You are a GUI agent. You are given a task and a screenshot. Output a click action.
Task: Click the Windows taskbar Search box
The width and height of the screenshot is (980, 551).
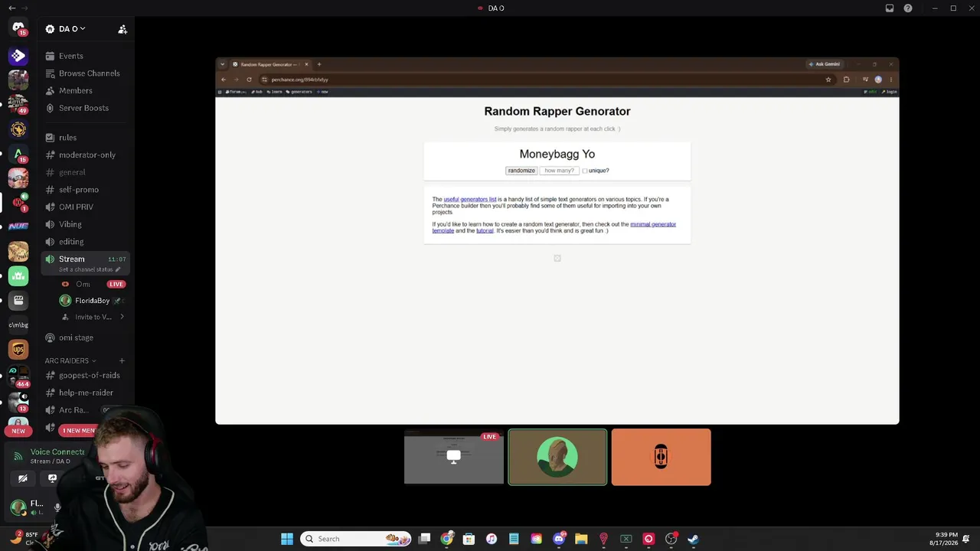click(355, 539)
